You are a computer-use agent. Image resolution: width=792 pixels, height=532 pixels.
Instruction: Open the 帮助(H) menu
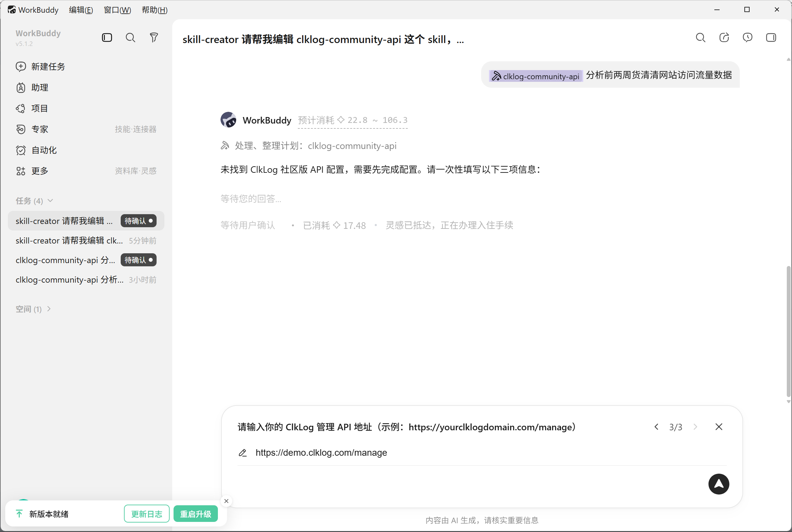[155, 10]
